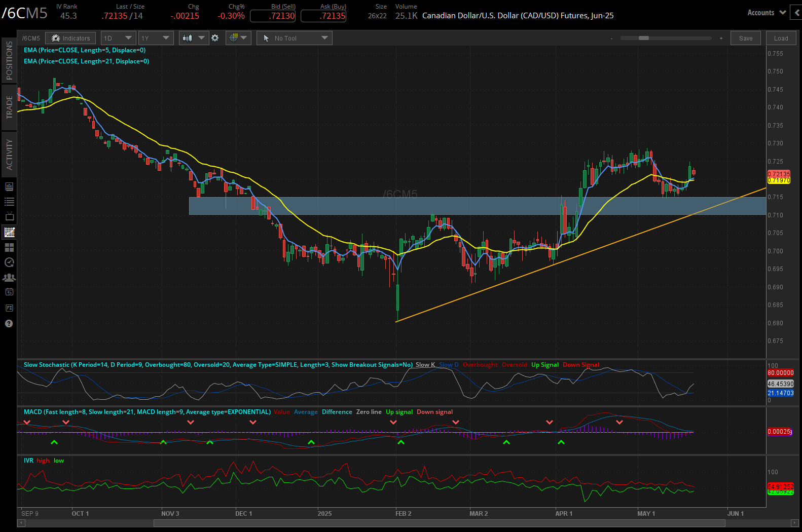Expand the 1Y time range dropdown

(x=156, y=38)
